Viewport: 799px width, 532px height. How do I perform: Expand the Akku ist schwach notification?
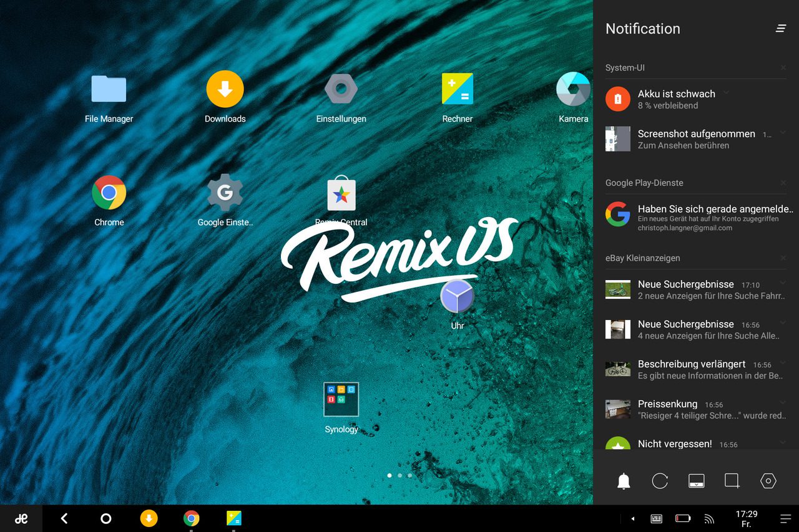click(727, 92)
